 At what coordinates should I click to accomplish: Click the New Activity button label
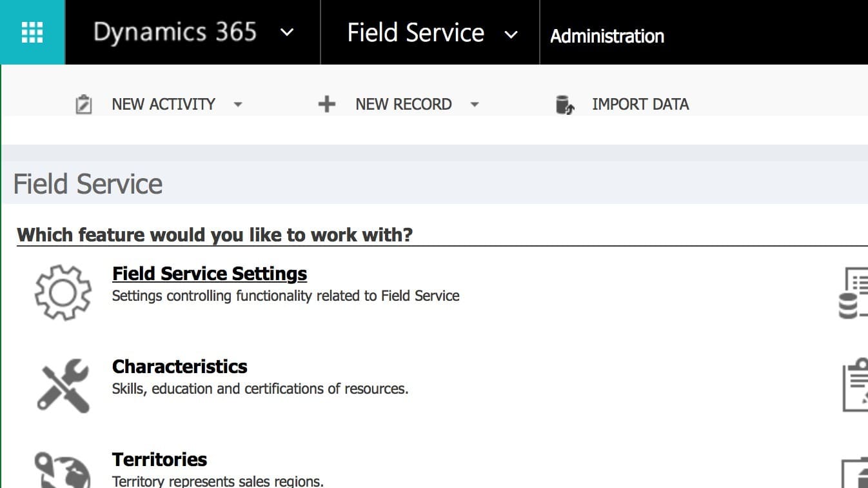(163, 105)
